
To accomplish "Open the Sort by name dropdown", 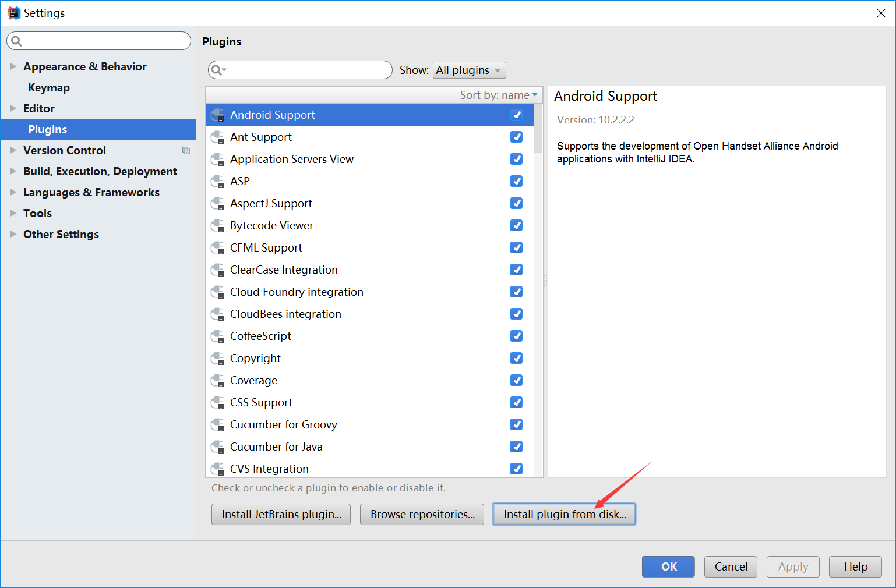I will [x=499, y=95].
